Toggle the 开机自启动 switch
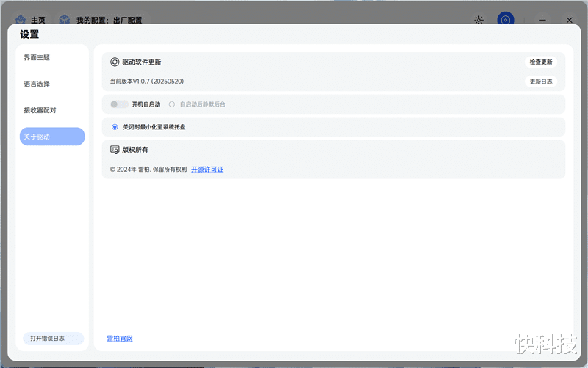 tap(119, 104)
